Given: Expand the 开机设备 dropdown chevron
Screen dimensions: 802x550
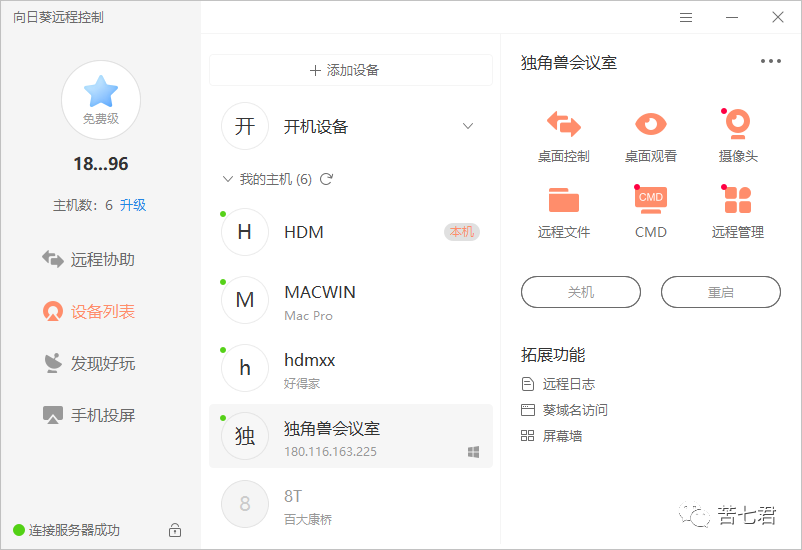Looking at the screenshot, I should [467, 126].
